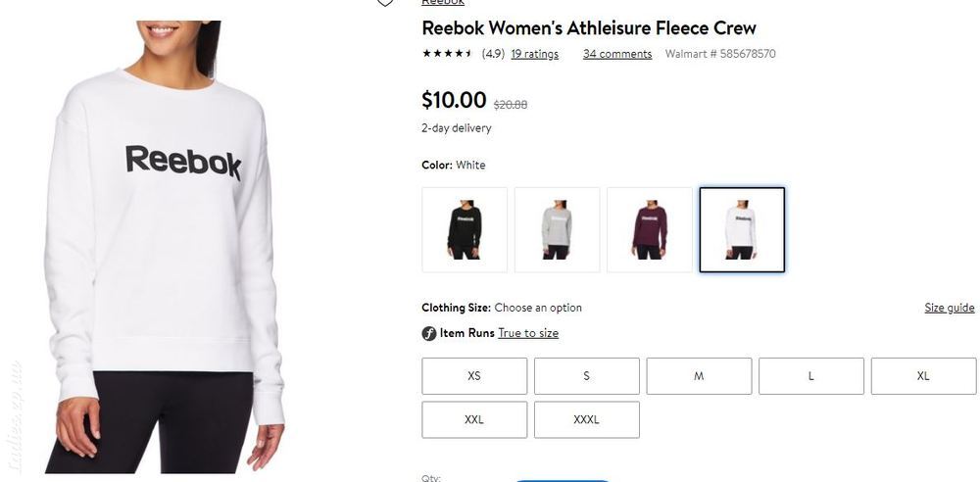Select the black sweatshirt color swatch

pos(465,230)
